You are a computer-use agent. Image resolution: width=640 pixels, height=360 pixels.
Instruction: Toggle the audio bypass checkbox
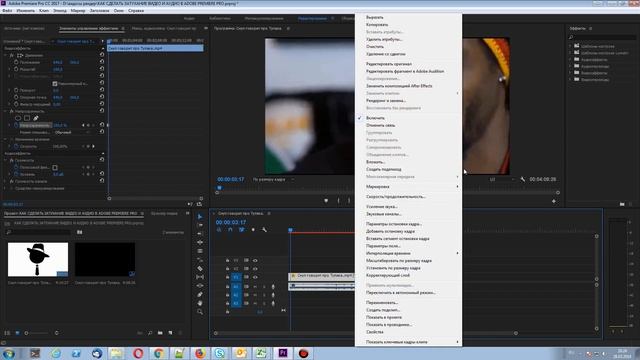pos(55,167)
